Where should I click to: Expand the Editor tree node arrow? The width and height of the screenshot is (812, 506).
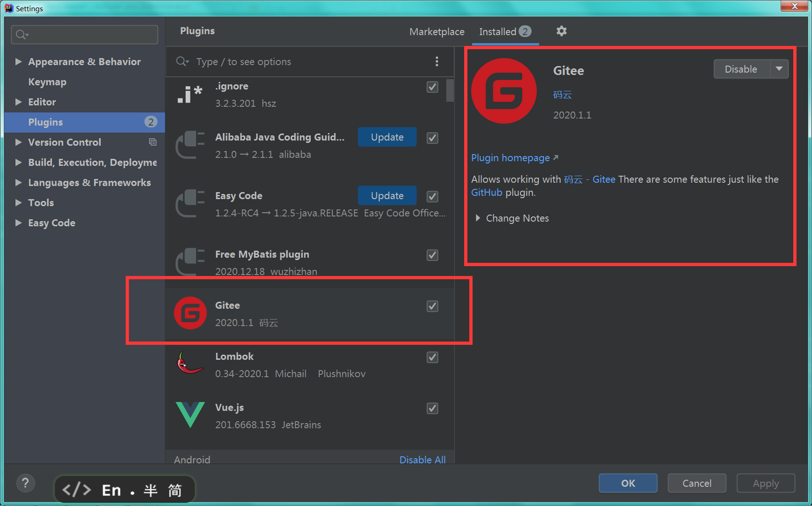click(18, 102)
